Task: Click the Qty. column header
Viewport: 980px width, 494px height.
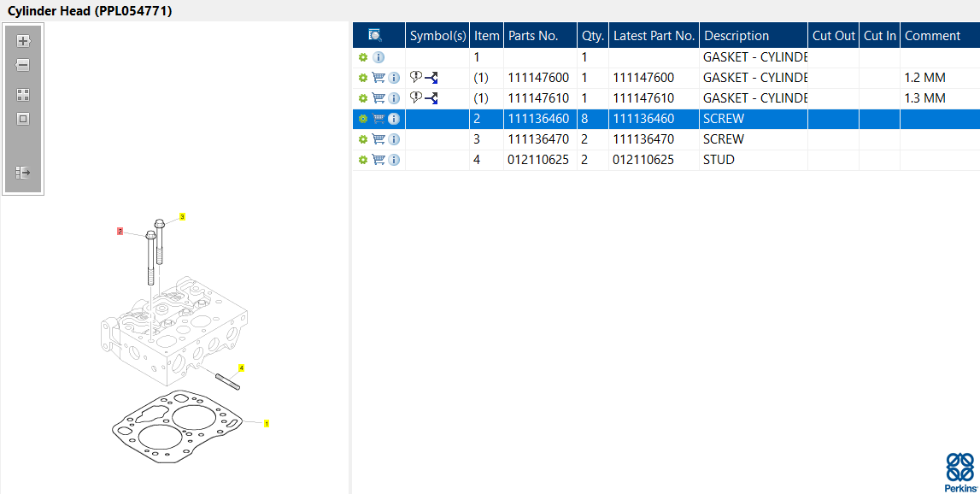Action: pyautogui.click(x=592, y=36)
